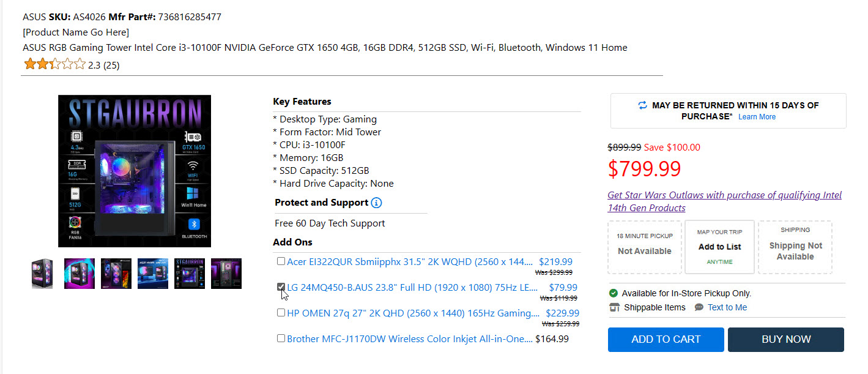Click the return policy refresh arrows icon

pos(642,105)
